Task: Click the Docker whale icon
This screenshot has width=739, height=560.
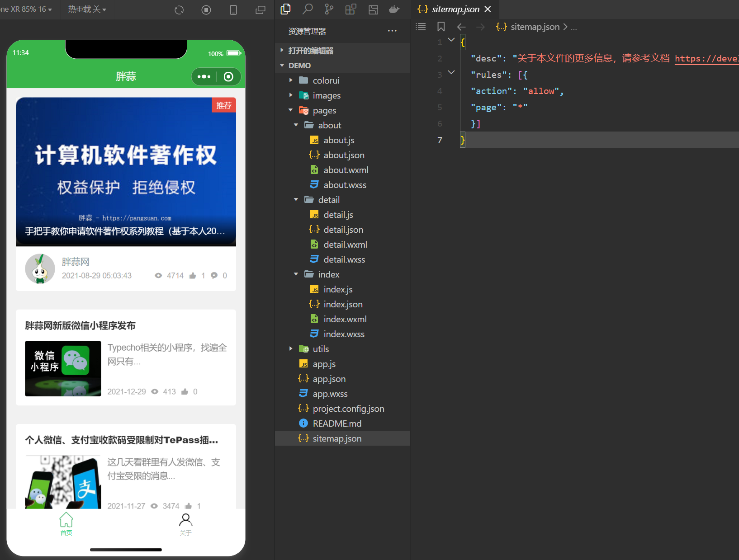Action: (394, 9)
